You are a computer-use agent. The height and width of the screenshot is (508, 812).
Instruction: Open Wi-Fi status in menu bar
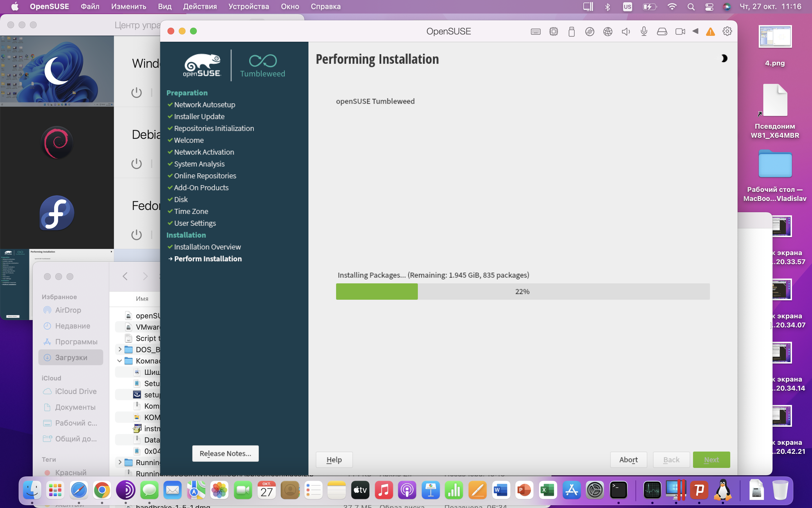click(x=672, y=6)
